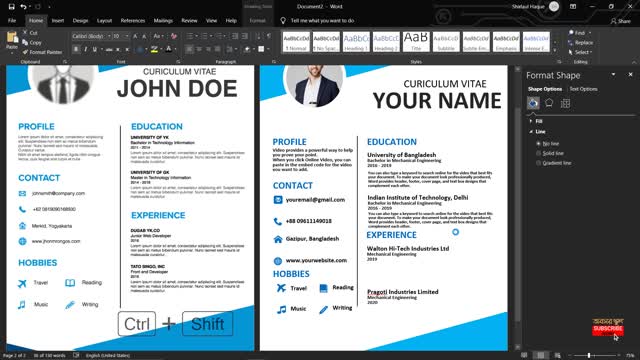The height and width of the screenshot is (360, 640).
Task: Open the font name dropdown
Action: [x=109, y=36]
